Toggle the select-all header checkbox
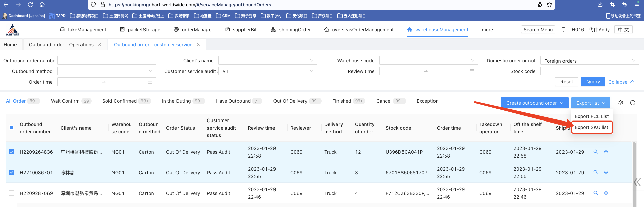 tap(11, 128)
